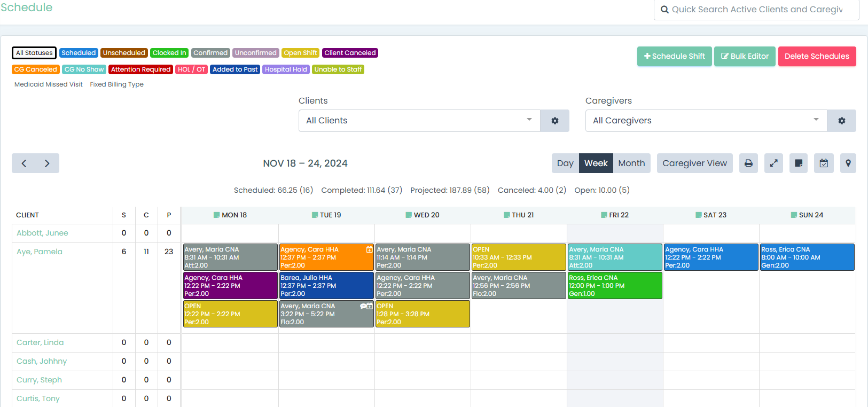Switch to Caregiver View
This screenshot has height=407, width=868.
694,163
